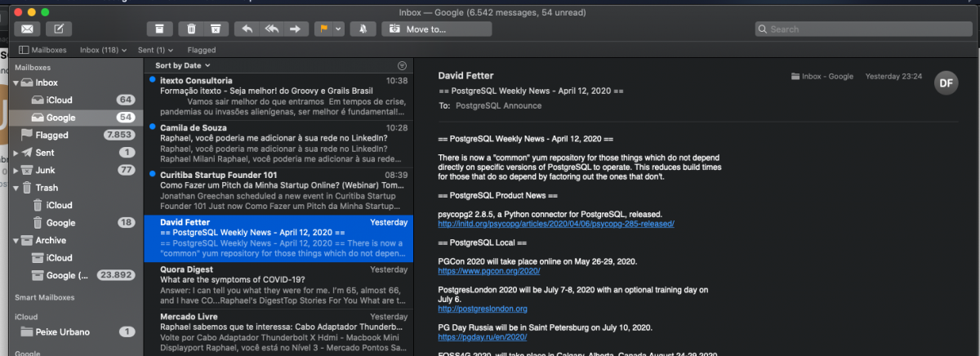Select Google archive with 23.892 badge
The image size is (980, 356).
[75, 275]
